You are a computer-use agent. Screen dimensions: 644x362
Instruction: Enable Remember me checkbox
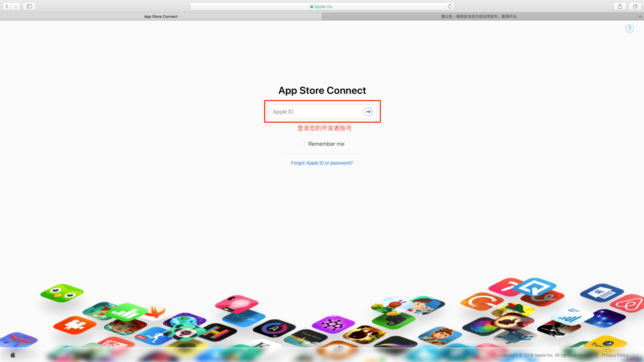(302, 144)
